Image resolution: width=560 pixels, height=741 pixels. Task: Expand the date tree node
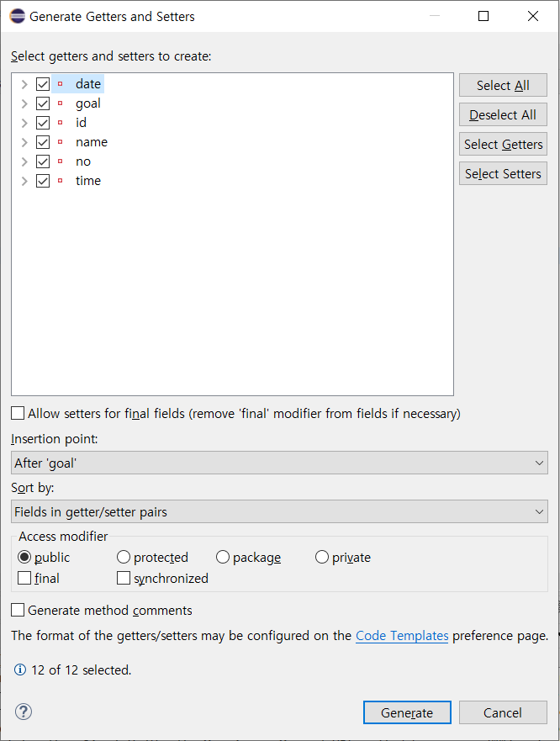point(24,84)
